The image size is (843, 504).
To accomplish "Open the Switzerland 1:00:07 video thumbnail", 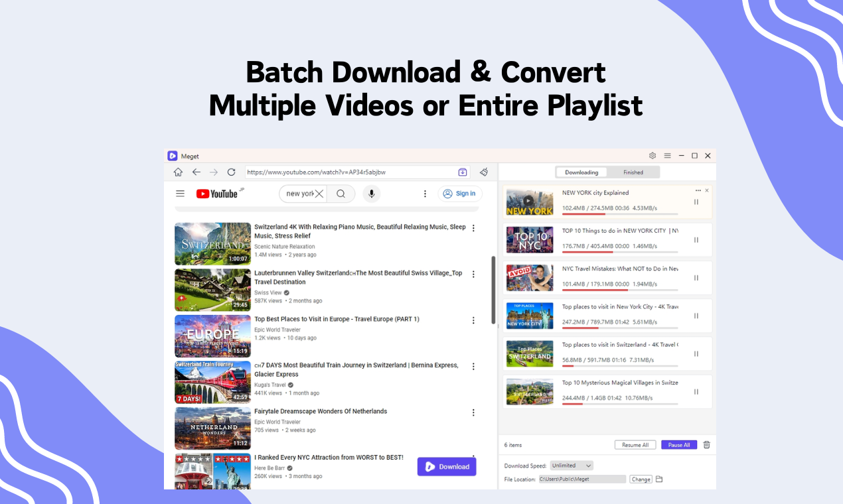I will point(212,244).
